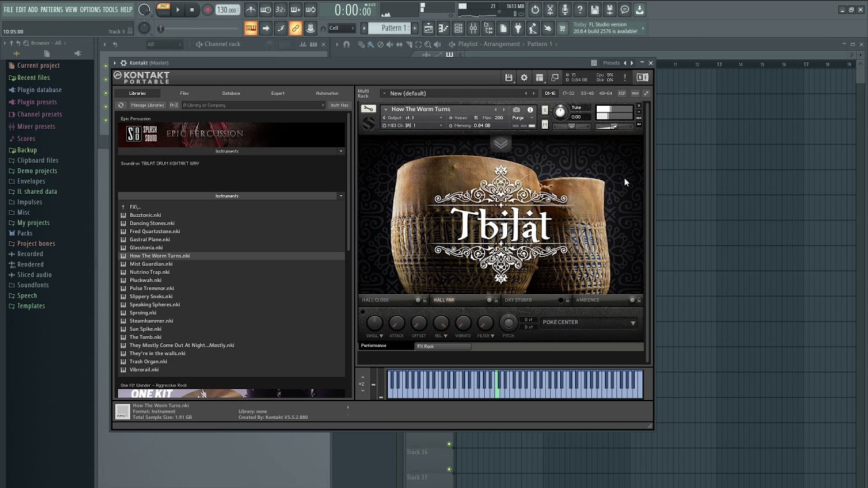Toggle AMBIENCE mic power LED
Image resolution: width=868 pixels, height=488 pixels.
632,300
